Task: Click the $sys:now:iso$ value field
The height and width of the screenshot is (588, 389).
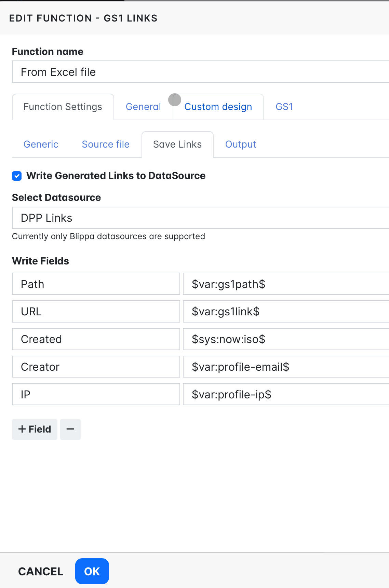Action: (286, 339)
